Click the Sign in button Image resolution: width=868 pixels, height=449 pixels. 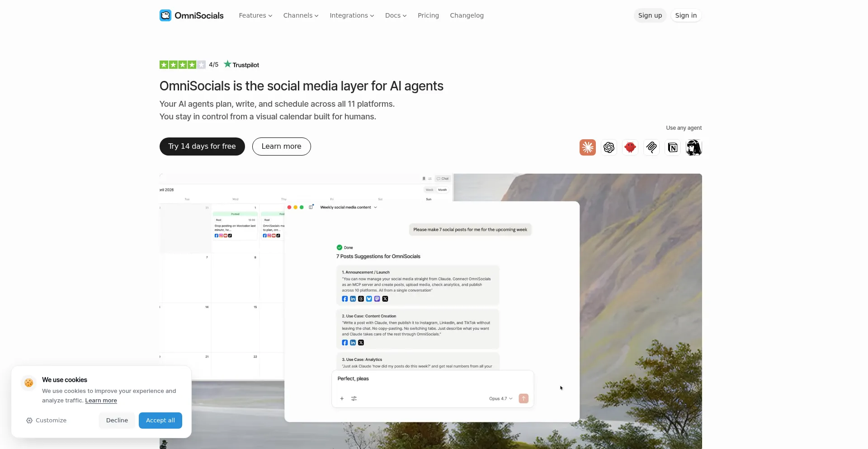(x=686, y=15)
